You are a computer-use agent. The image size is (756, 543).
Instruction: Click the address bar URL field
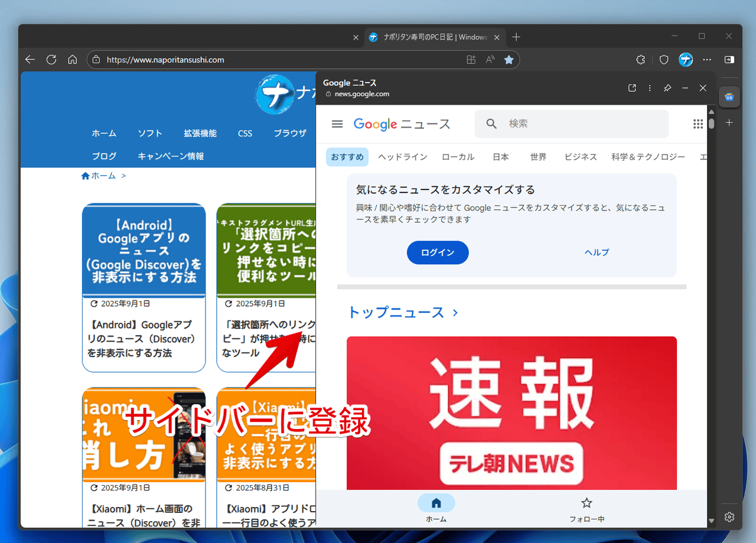pos(283,60)
